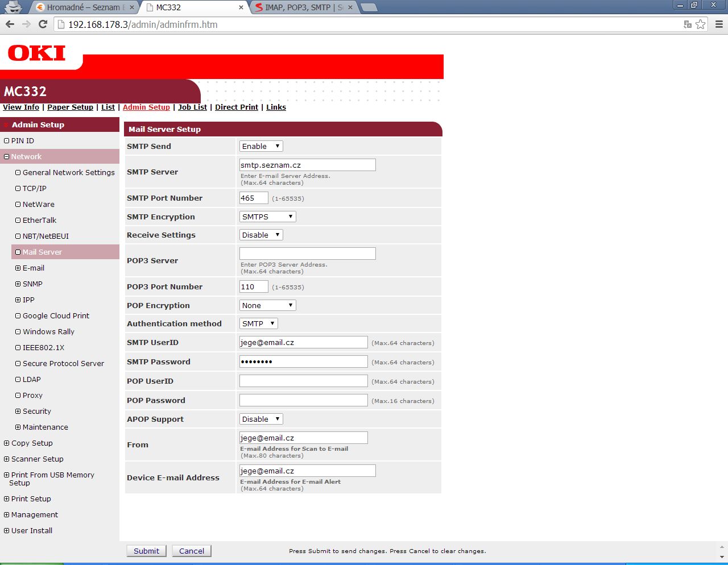The image size is (728, 565).
Task: Open the Chrome menu button
Action: [719, 24]
